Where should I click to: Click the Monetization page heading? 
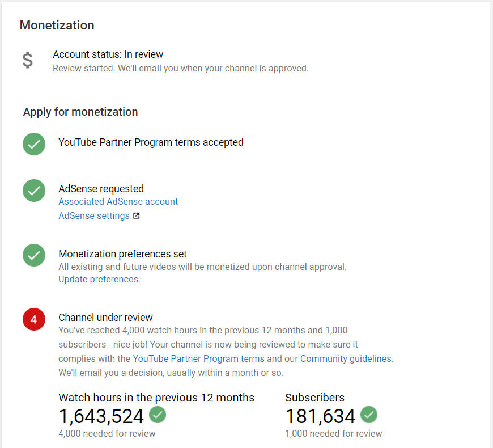tap(57, 25)
